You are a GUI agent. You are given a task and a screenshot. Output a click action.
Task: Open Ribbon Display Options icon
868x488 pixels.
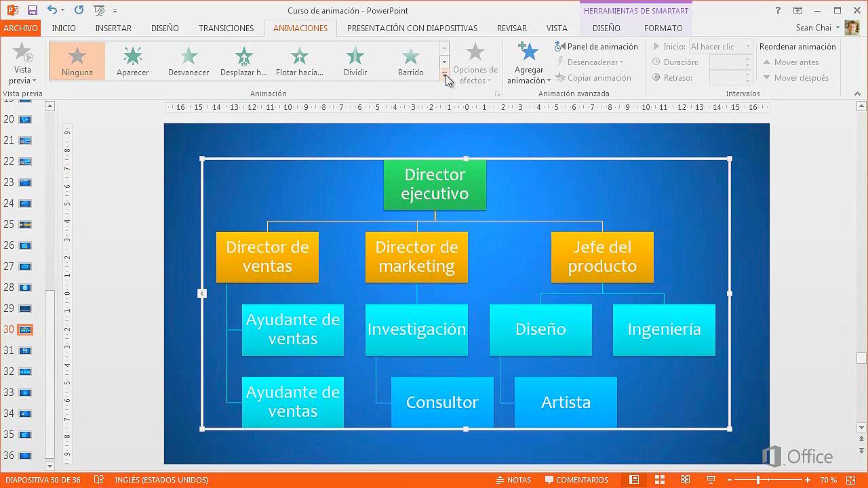[798, 10]
